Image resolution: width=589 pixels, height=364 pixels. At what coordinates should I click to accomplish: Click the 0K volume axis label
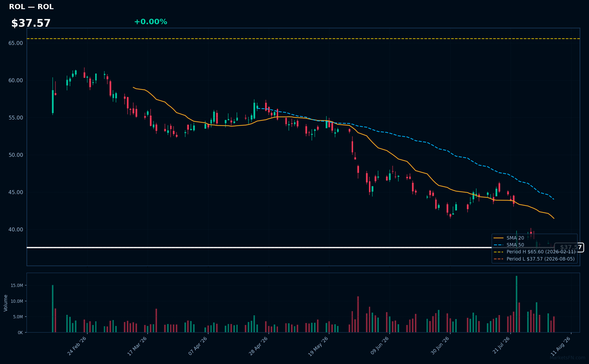click(x=20, y=333)
